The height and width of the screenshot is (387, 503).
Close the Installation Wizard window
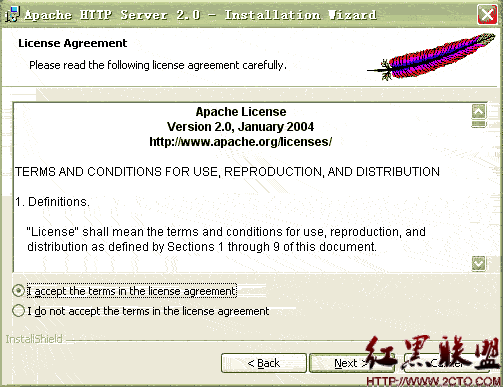487,14
